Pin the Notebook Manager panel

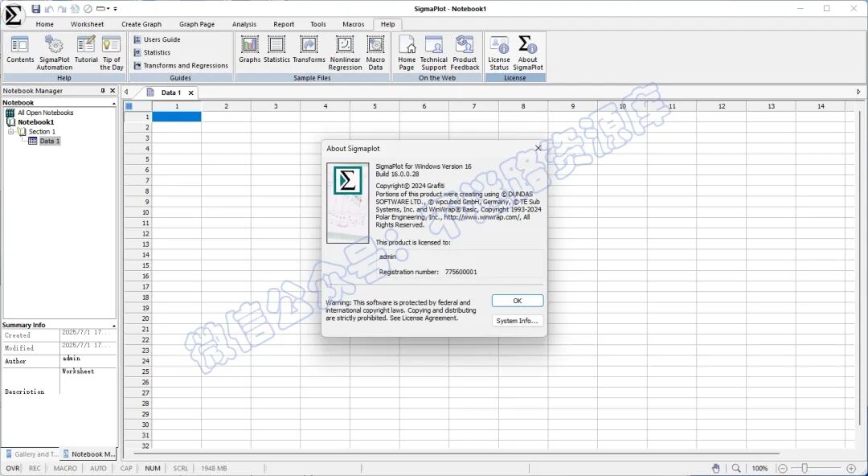[102, 91]
